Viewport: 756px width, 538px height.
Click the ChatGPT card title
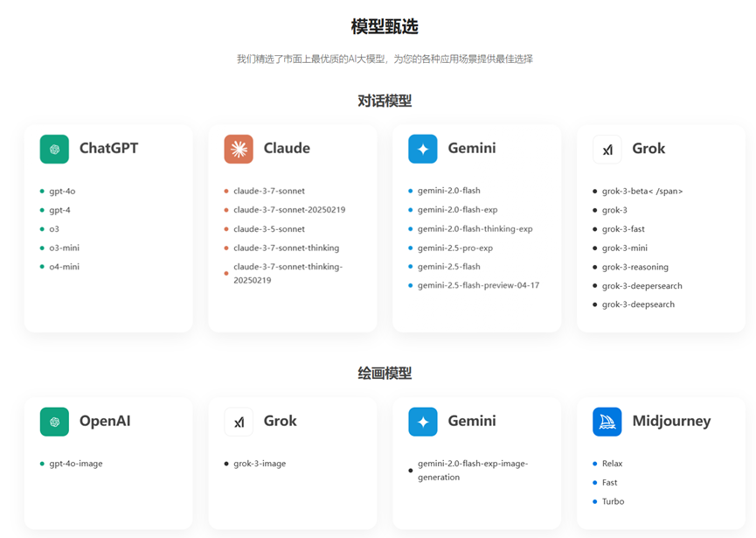point(109,148)
